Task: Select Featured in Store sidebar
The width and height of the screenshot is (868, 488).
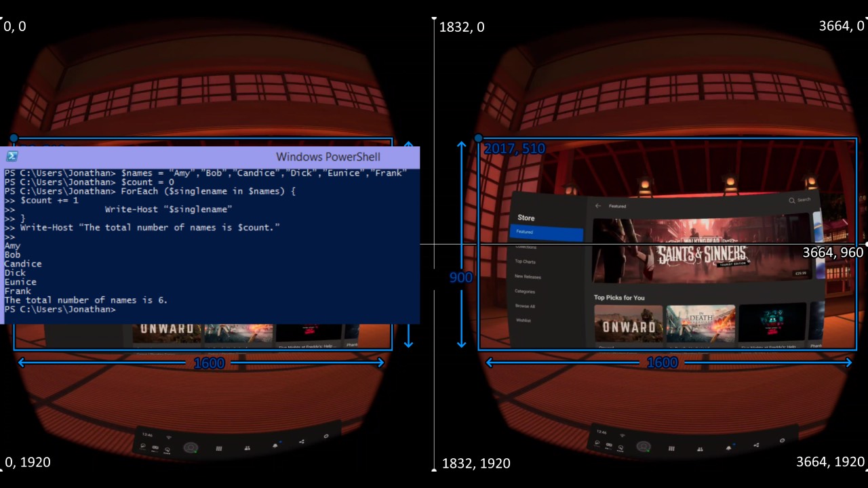Action: 546,232
